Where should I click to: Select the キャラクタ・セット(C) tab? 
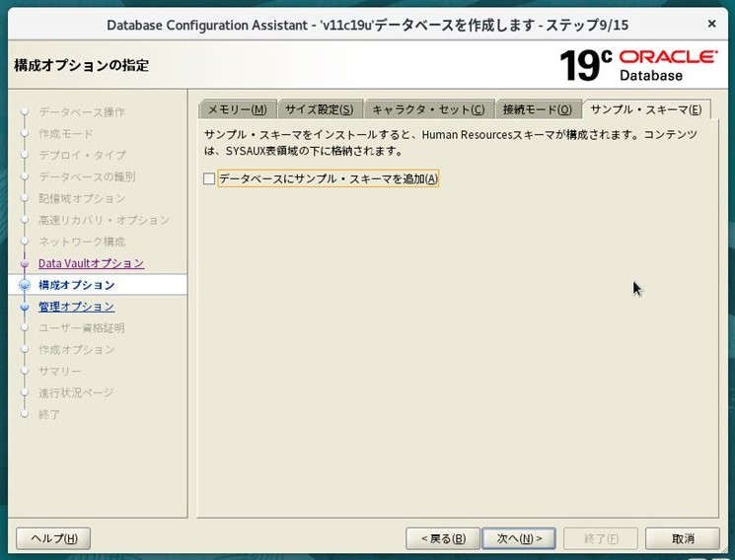428,109
